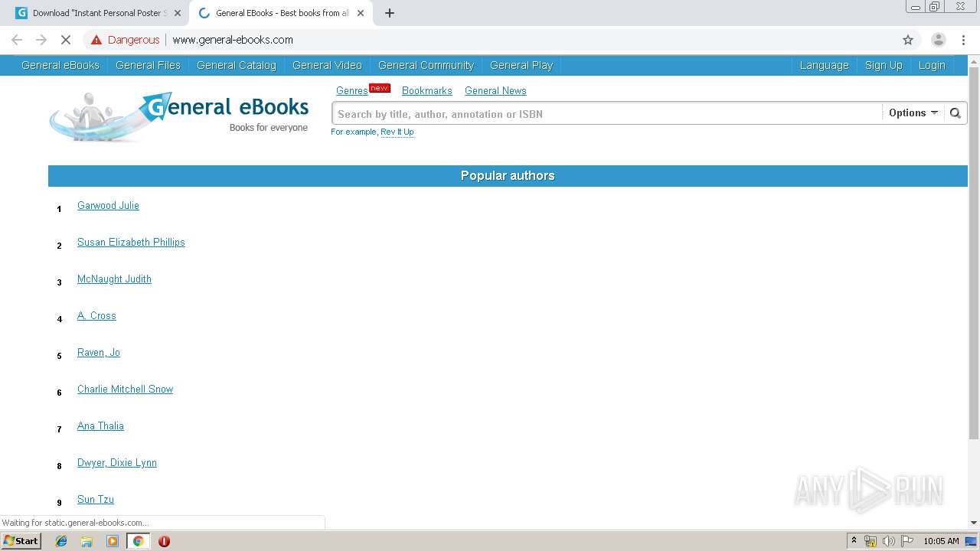Open author Ana Thalia
The height and width of the screenshot is (551, 980).
coord(100,425)
